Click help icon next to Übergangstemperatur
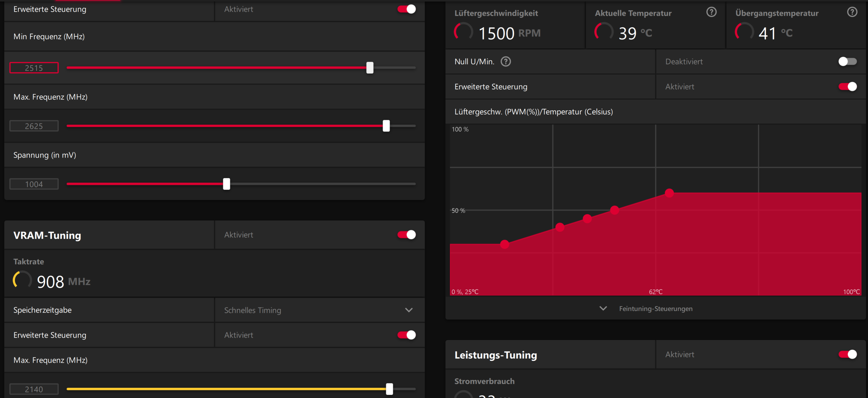Viewport: 868px width, 398px height. (852, 12)
